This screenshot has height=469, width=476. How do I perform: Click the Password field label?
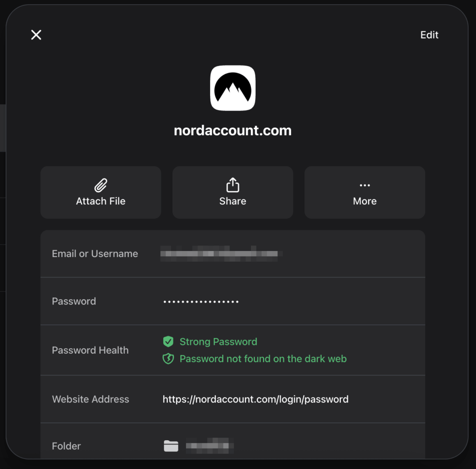(x=74, y=301)
